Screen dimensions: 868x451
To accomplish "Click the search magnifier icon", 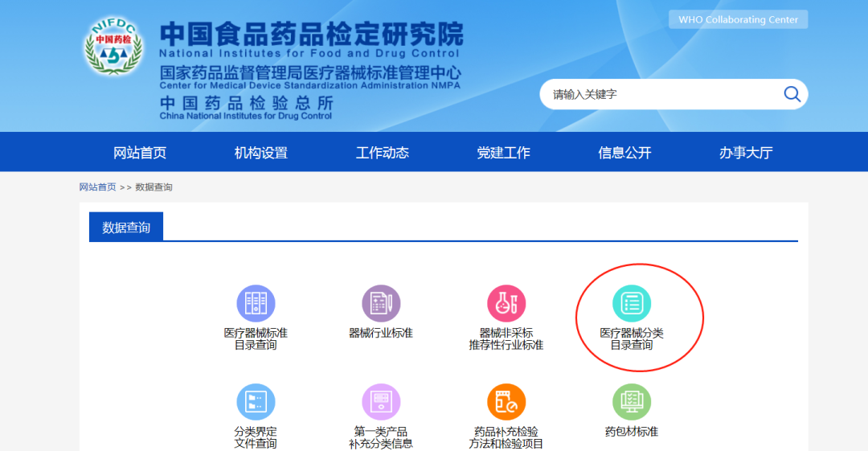I will tap(792, 94).
